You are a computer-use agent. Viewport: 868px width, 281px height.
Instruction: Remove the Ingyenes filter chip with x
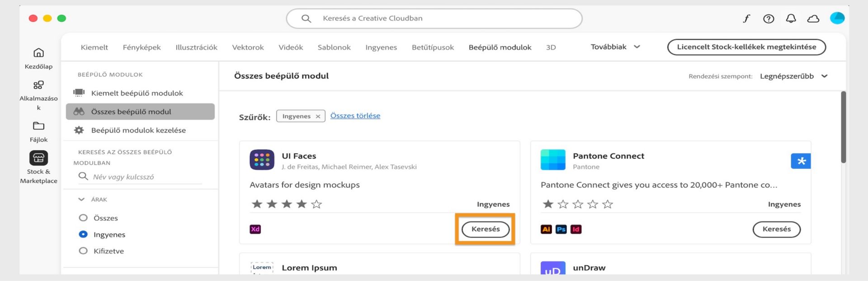(318, 116)
